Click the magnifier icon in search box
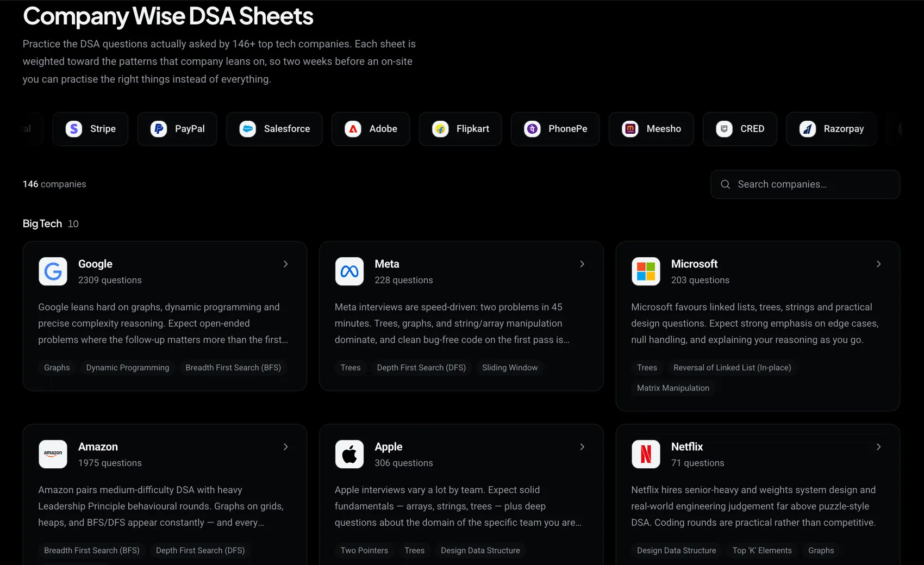Image resolution: width=924 pixels, height=565 pixels. [725, 184]
